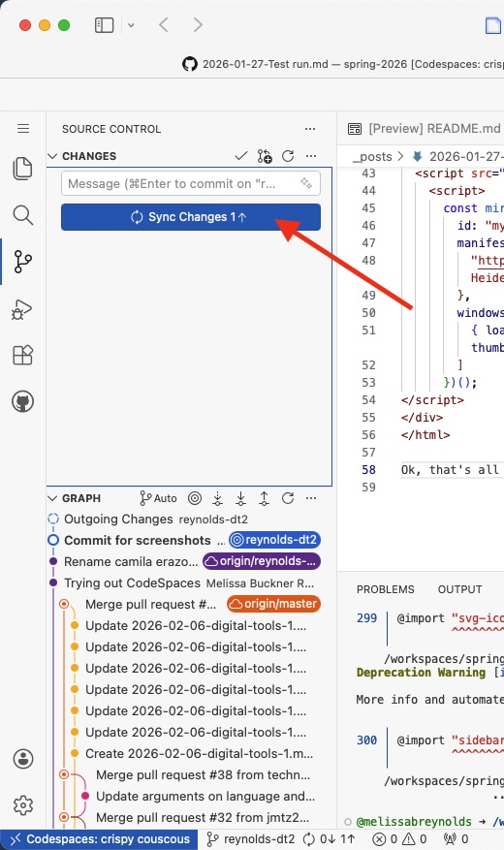Click the purple origin/reynolds badge
The width and height of the screenshot is (504, 850).
click(x=262, y=561)
